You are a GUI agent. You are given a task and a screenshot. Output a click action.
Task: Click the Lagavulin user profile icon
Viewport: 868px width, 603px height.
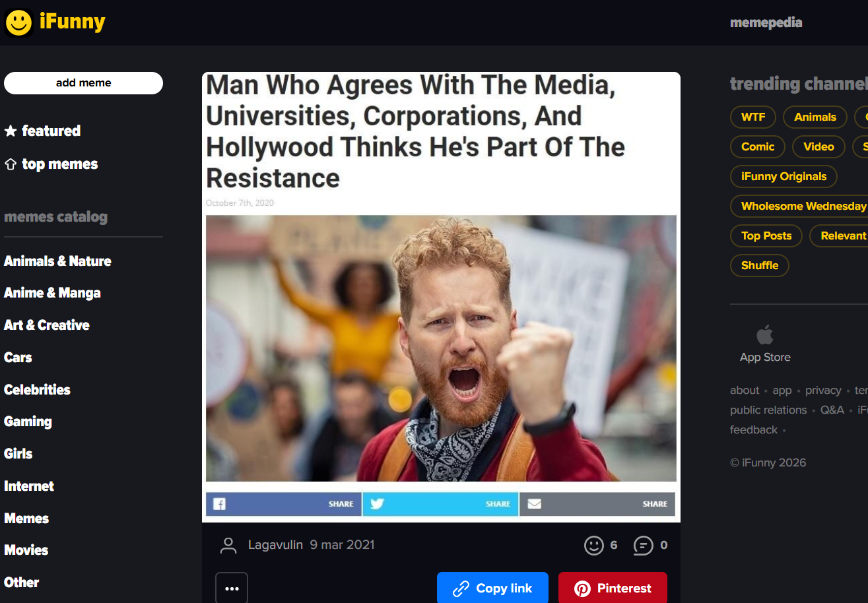point(228,545)
